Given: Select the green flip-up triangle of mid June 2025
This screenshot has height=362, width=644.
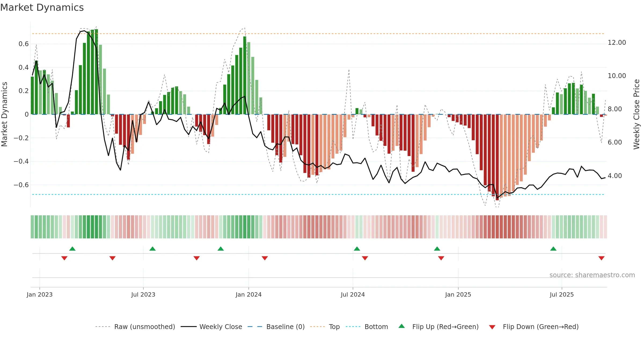Looking at the screenshot, I should pyautogui.click(x=553, y=249).
